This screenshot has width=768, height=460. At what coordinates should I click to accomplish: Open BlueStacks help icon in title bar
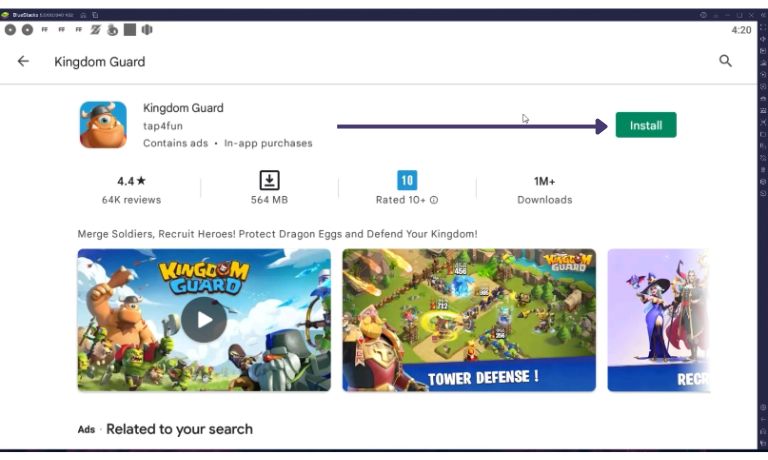click(704, 15)
